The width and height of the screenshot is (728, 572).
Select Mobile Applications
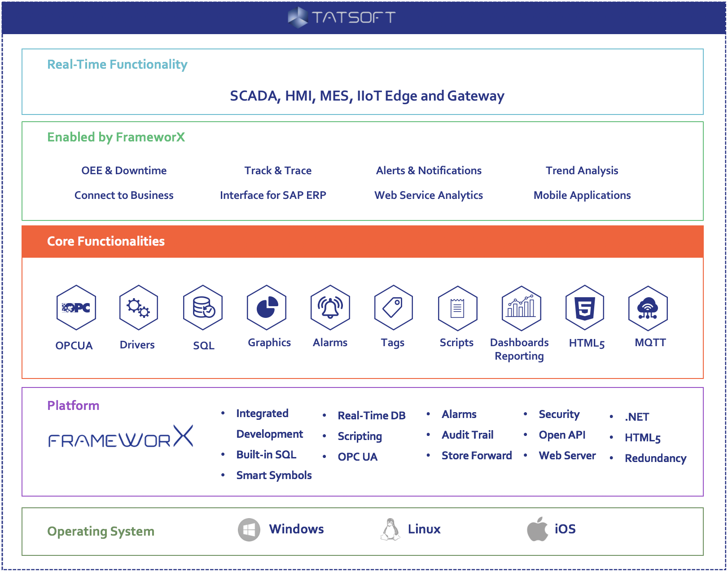pos(582,195)
